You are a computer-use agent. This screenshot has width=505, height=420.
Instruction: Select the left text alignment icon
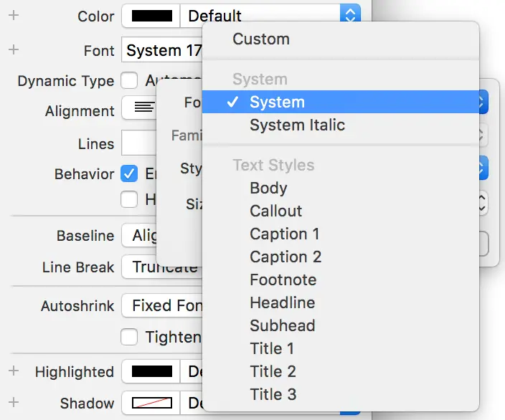[x=143, y=109]
